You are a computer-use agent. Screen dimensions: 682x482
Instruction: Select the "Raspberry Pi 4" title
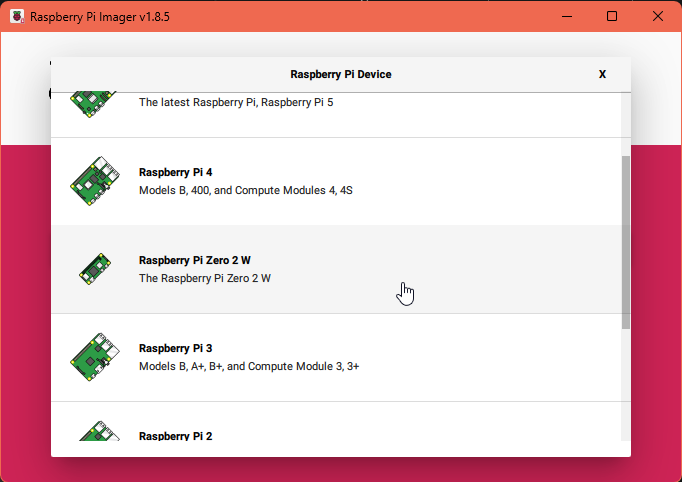point(175,172)
